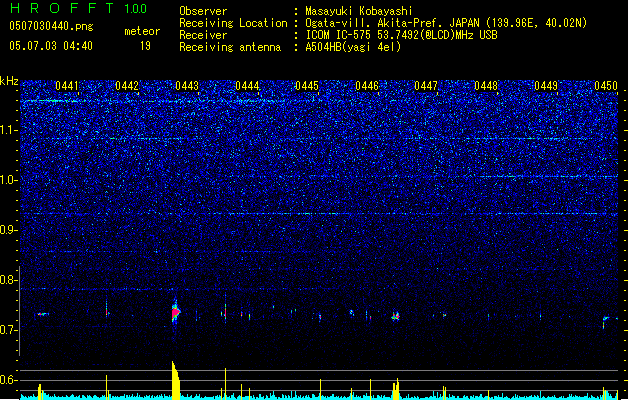Click the short horizontal echo before 0441
The height and width of the screenshot is (400, 629).
[43, 314]
